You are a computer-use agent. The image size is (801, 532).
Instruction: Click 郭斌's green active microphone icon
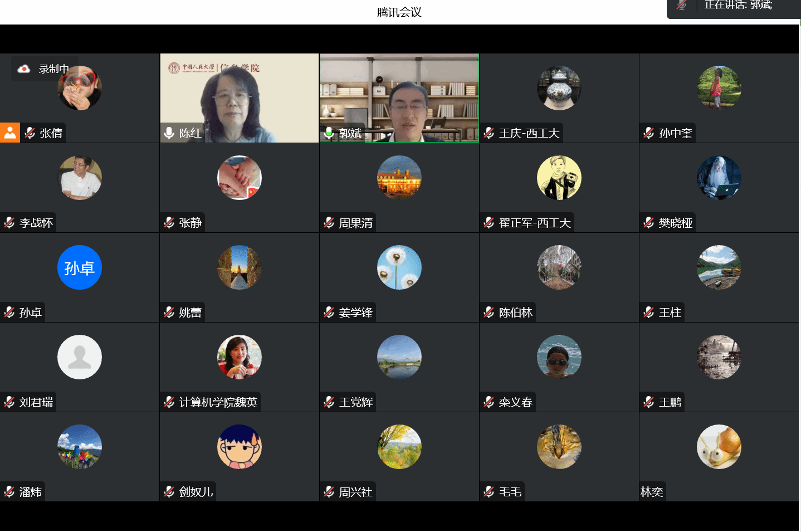click(x=329, y=133)
